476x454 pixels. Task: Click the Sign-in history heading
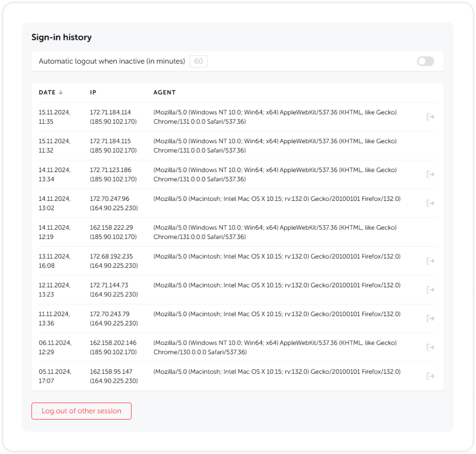coord(62,37)
